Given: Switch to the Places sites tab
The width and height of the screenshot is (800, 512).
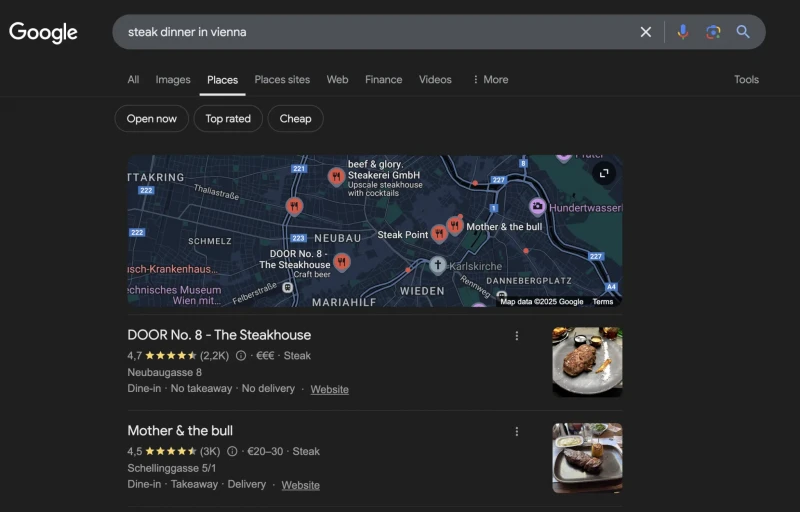Looking at the screenshot, I should 282,80.
